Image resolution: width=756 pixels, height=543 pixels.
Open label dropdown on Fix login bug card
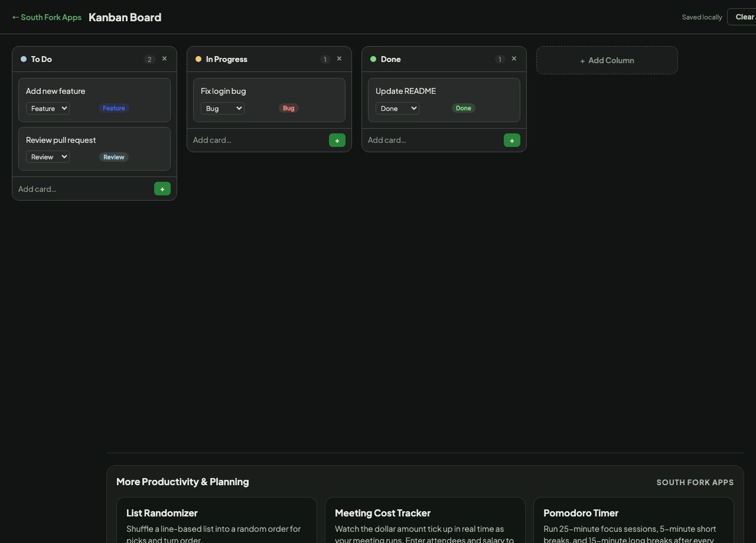[x=223, y=108]
